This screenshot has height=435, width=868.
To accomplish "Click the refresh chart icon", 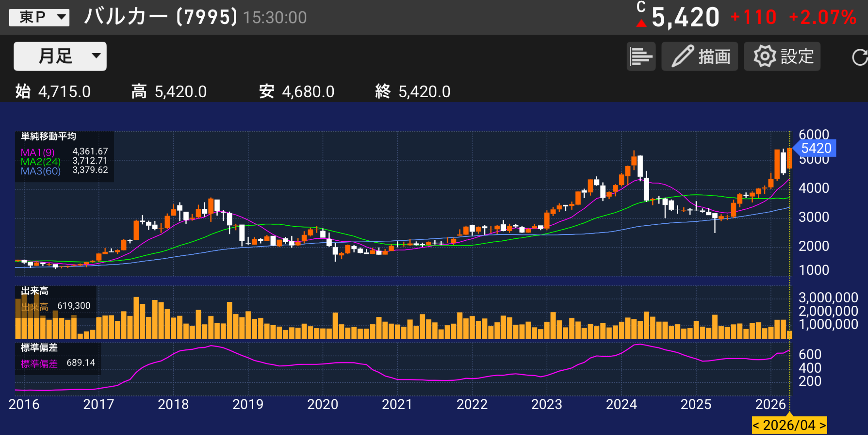I will click(859, 57).
